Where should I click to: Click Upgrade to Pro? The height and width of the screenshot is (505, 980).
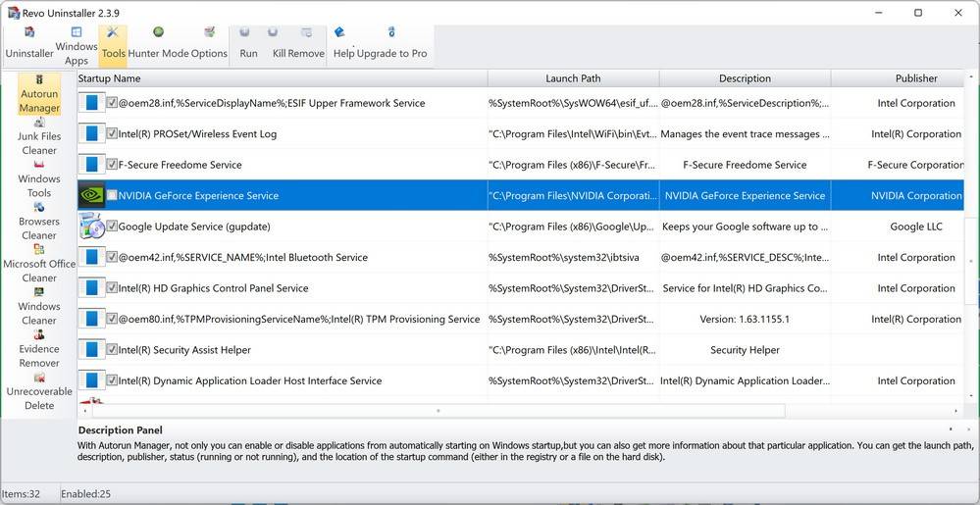click(x=391, y=44)
